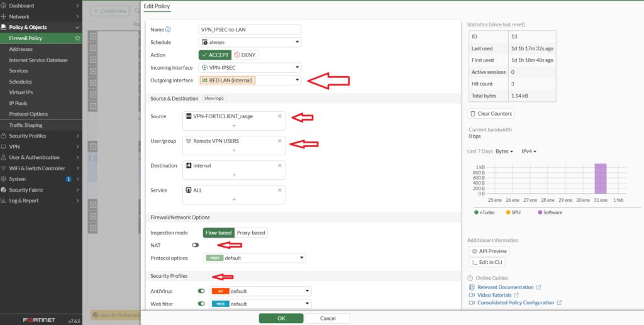Click the User & Authentication person icon
The height and width of the screenshot is (325, 644).
(x=4, y=158)
